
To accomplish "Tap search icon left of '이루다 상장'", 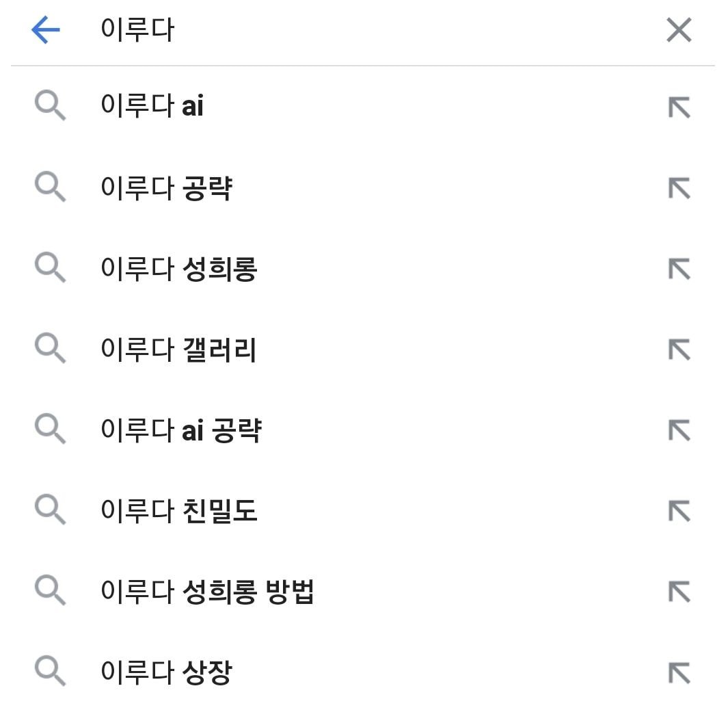I will pos(50,673).
